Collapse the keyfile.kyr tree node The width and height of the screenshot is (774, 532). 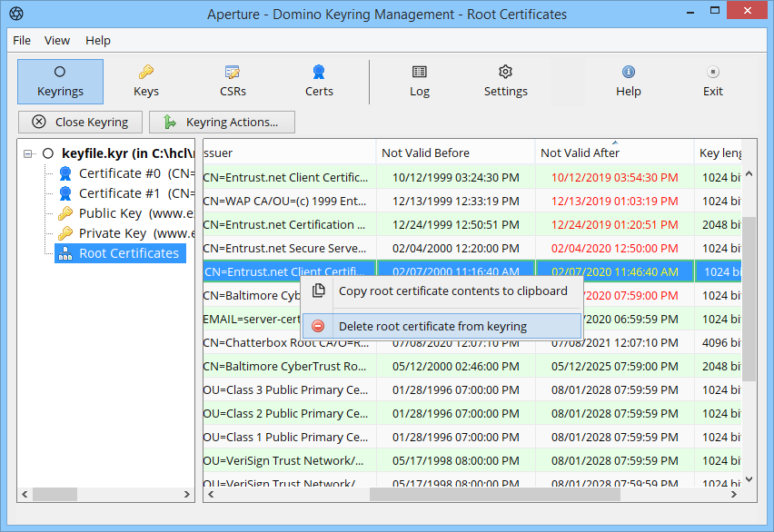28,154
